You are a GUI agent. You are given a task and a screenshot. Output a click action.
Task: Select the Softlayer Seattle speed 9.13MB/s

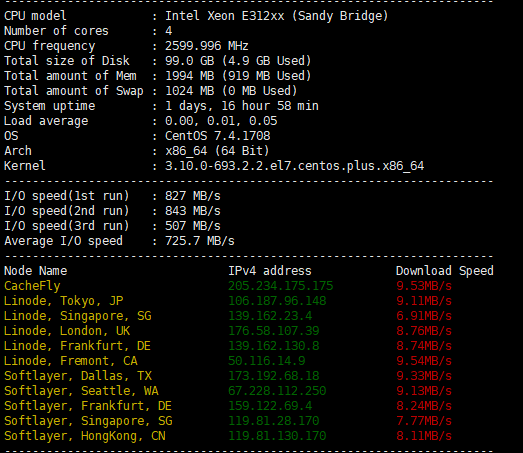(424, 391)
